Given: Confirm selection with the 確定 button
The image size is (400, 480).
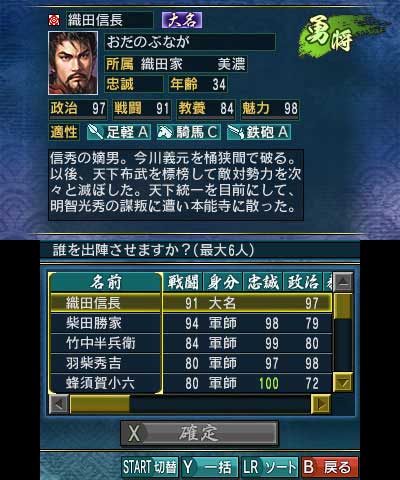Looking at the screenshot, I should [199, 433].
